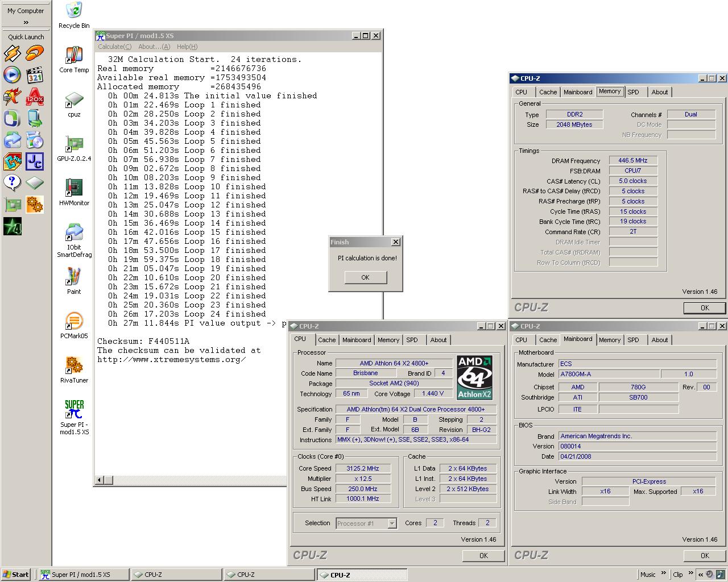Image resolution: width=728 pixels, height=582 pixels.
Task: Click the Winamp lightning icon in Quick Launch
Action: [12, 53]
